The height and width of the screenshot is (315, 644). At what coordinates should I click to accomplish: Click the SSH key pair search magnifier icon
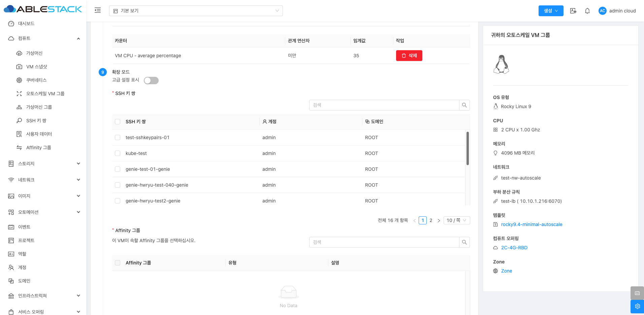(464, 105)
